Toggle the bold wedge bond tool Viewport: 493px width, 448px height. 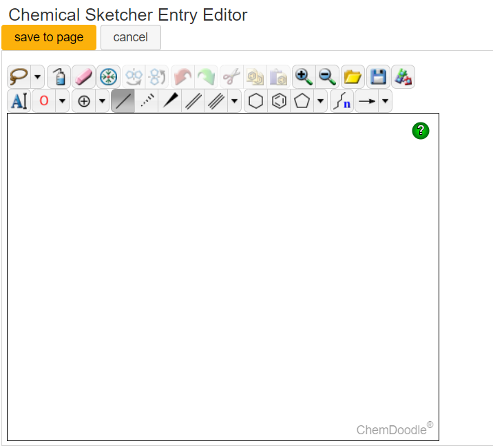169,101
